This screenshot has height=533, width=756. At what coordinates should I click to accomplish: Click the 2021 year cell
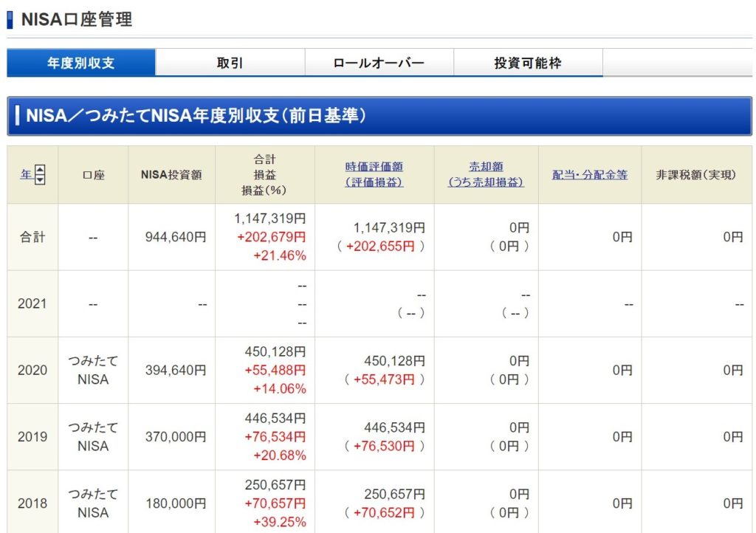click(x=32, y=303)
